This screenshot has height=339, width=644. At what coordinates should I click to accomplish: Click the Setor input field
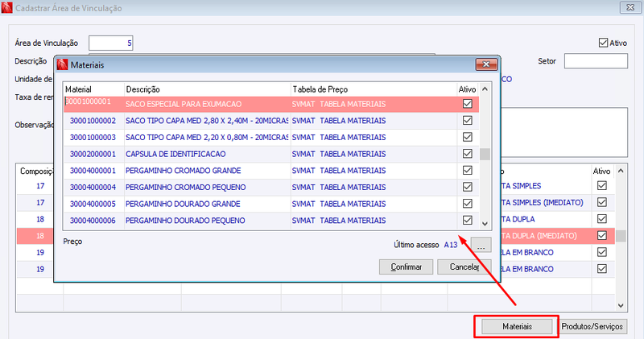(x=596, y=61)
